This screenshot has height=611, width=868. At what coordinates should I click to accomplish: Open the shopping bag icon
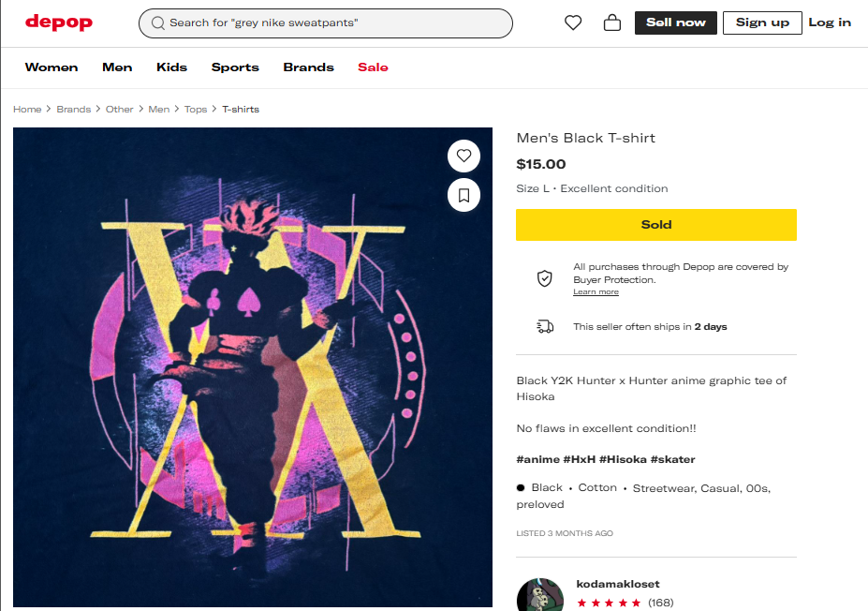[x=612, y=22]
